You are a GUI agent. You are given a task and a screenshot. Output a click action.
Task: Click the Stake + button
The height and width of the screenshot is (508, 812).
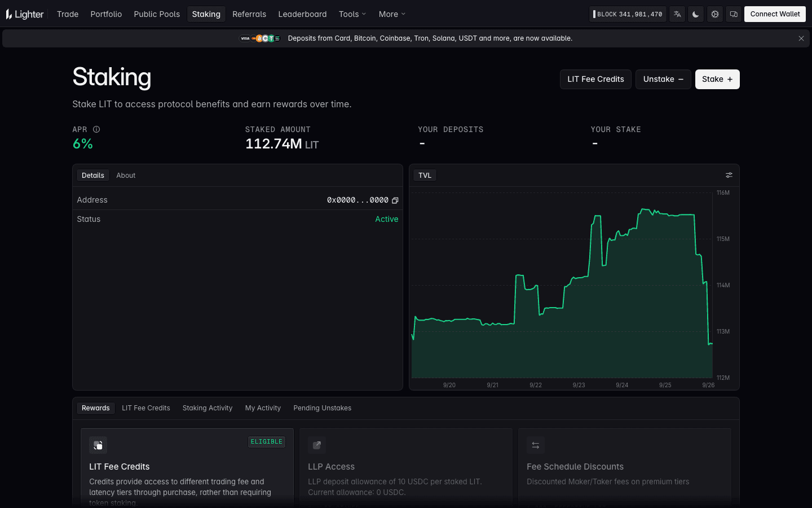coord(717,79)
